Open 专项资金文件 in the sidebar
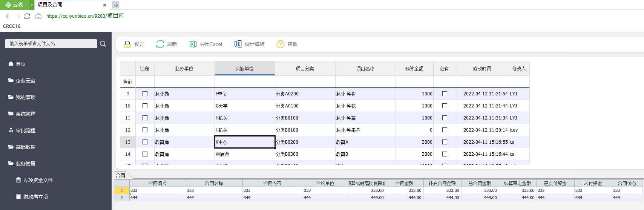The image size is (644, 210). 38,180
